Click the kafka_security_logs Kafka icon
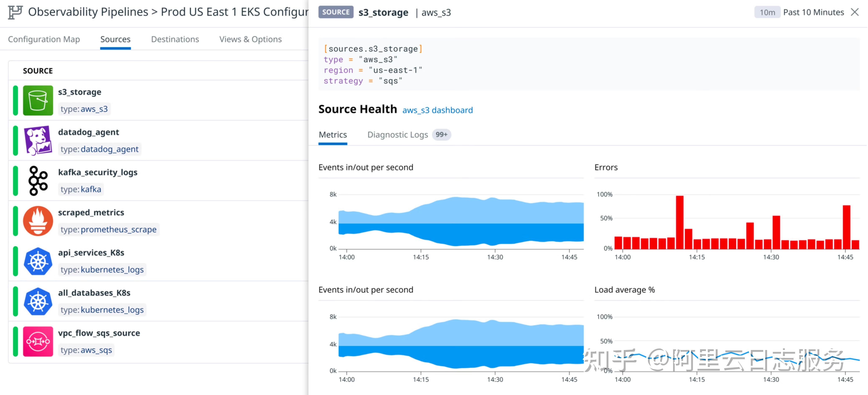This screenshot has width=868, height=395. 38,180
